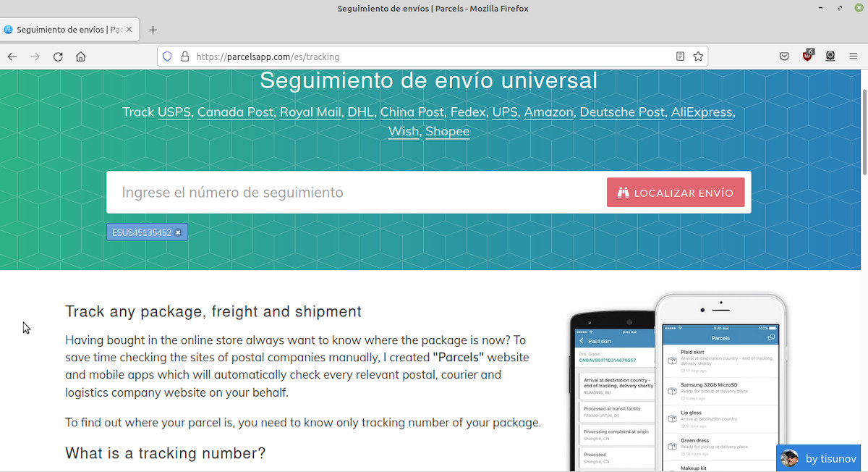Open the Shopee link
The height and width of the screenshot is (472, 868).
tap(447, 131)
